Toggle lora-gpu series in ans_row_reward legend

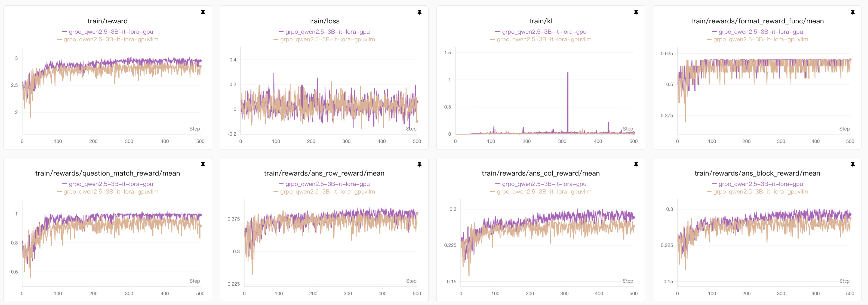pyautogui.click(x=327, y=184)
